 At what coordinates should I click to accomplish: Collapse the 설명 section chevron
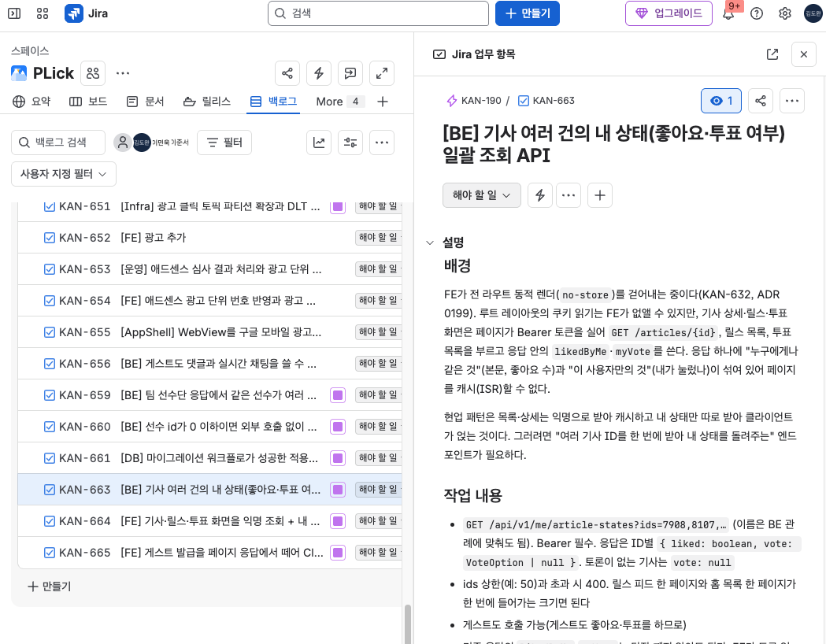click(430, 242)
